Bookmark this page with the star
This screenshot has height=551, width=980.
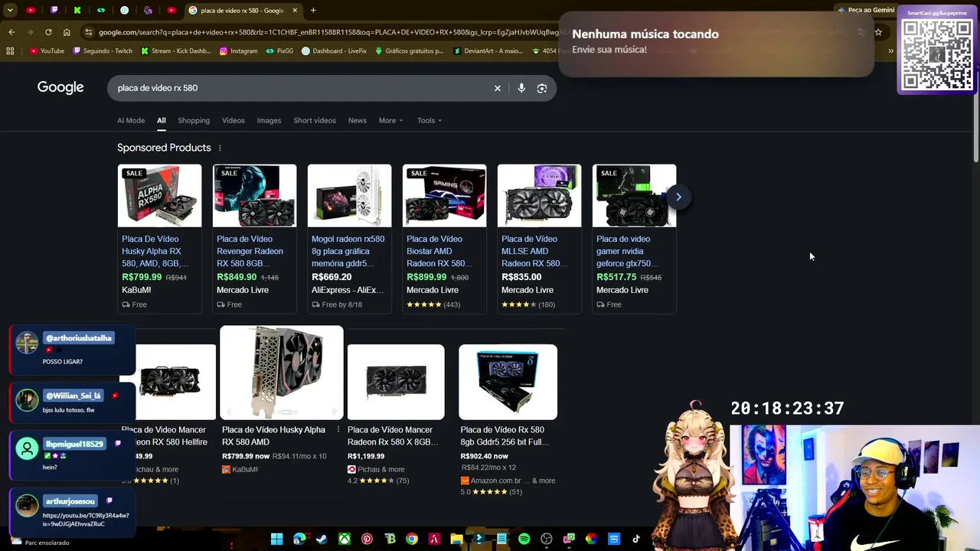pos(878,32)
